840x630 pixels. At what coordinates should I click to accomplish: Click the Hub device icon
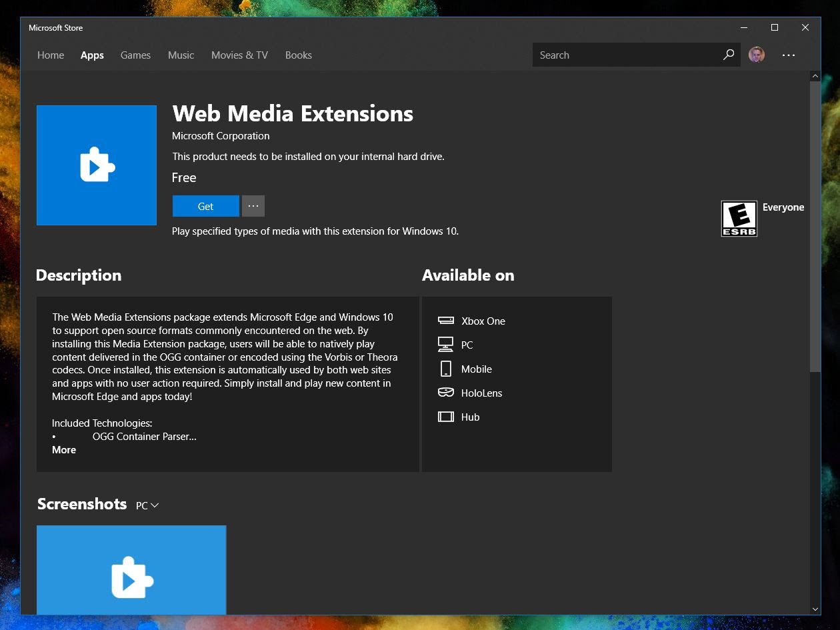tap(445, 417)
